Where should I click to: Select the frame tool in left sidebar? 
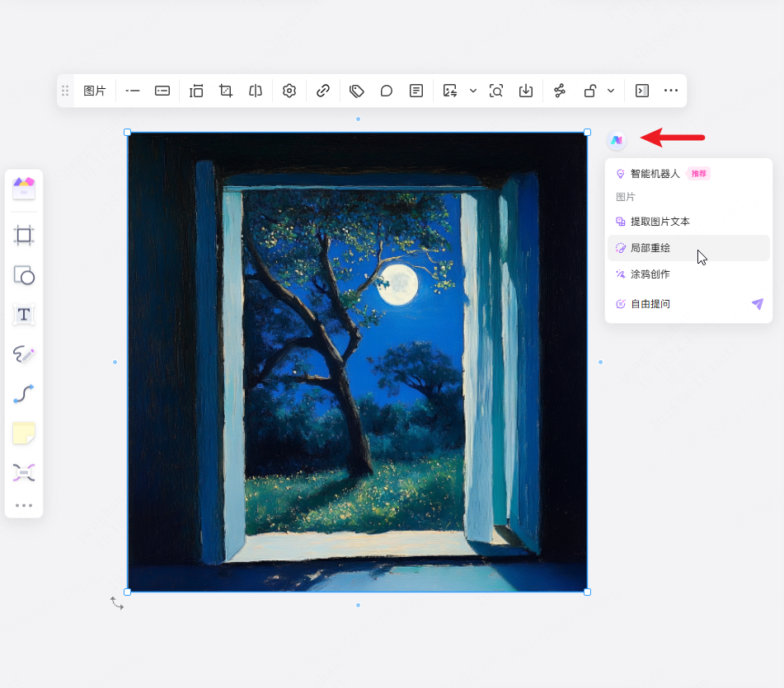[24, 235]
